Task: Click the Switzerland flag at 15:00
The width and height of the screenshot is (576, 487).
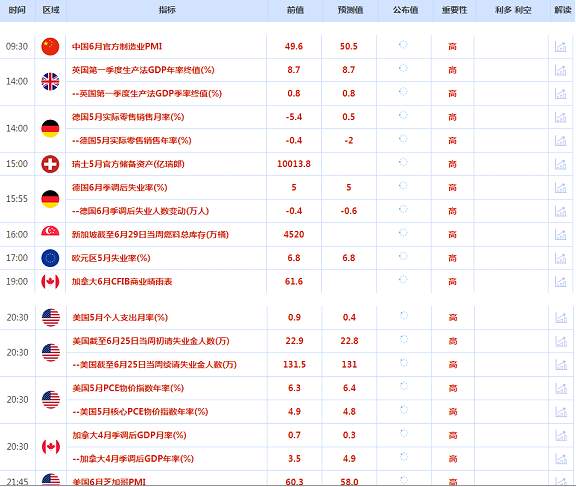Action: [50, 164]
